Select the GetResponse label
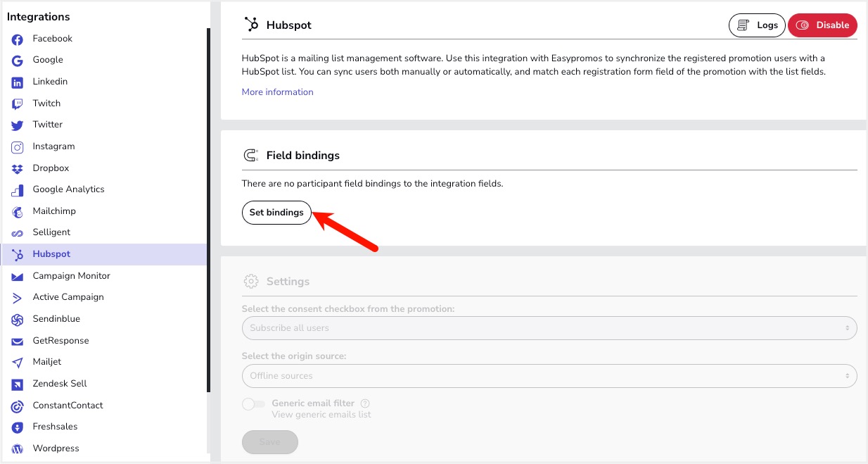The height and width of the screenshot is (464, 868). (x=60, y=341)
